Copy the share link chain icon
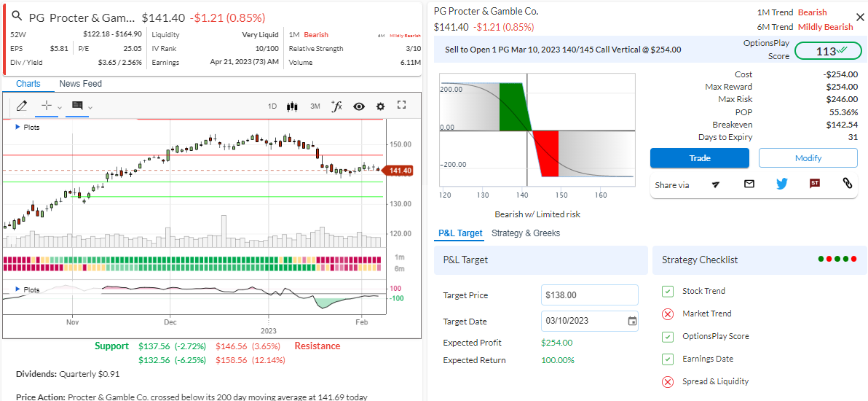 point(847,184)
